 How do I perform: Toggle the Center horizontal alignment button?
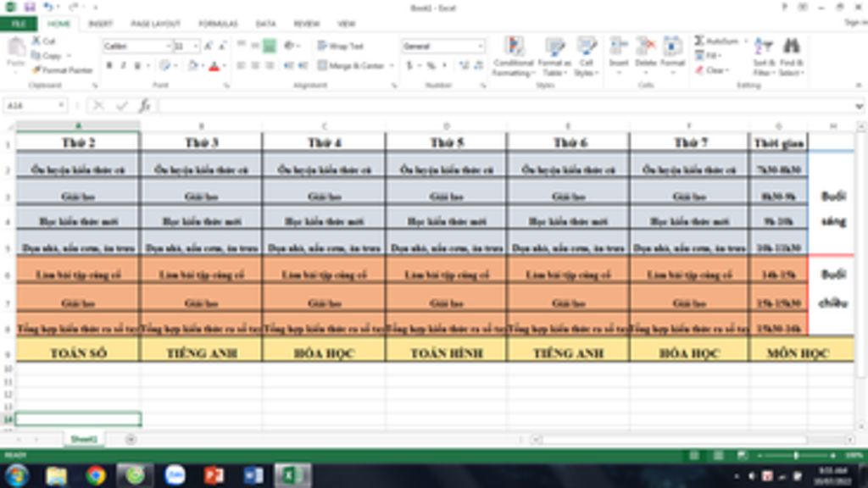click(x=255, y=66)
